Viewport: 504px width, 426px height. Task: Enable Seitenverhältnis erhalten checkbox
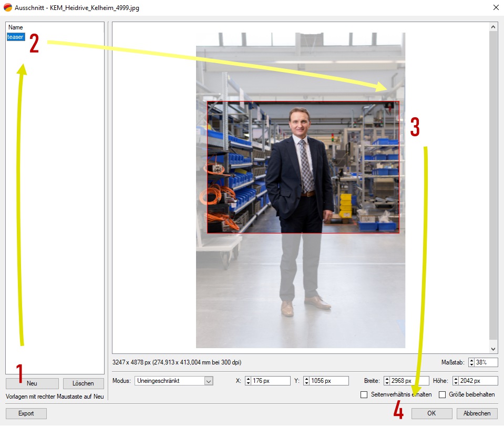tap(364, 394)
